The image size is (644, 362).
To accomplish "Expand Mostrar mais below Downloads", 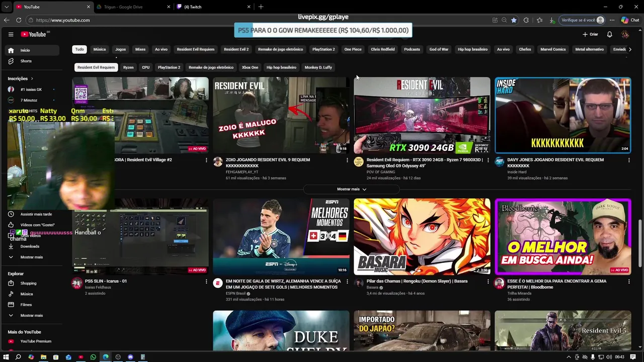I will (x=32, y=257).
